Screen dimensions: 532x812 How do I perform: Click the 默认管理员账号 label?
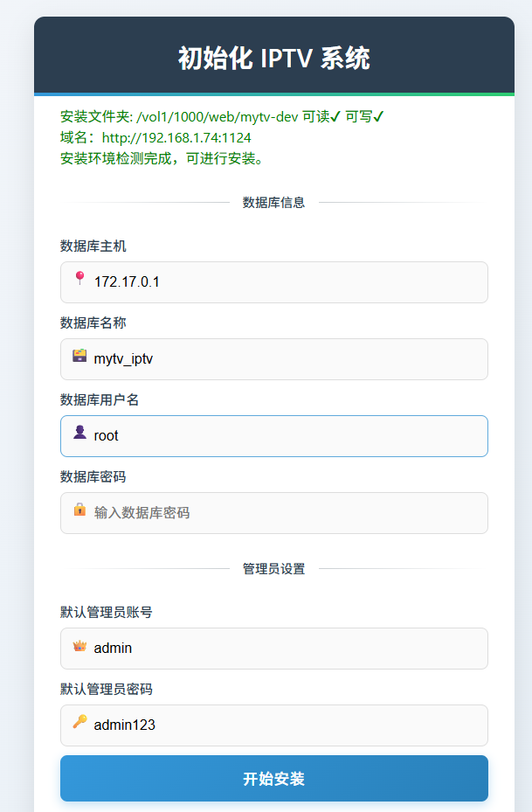106,612
